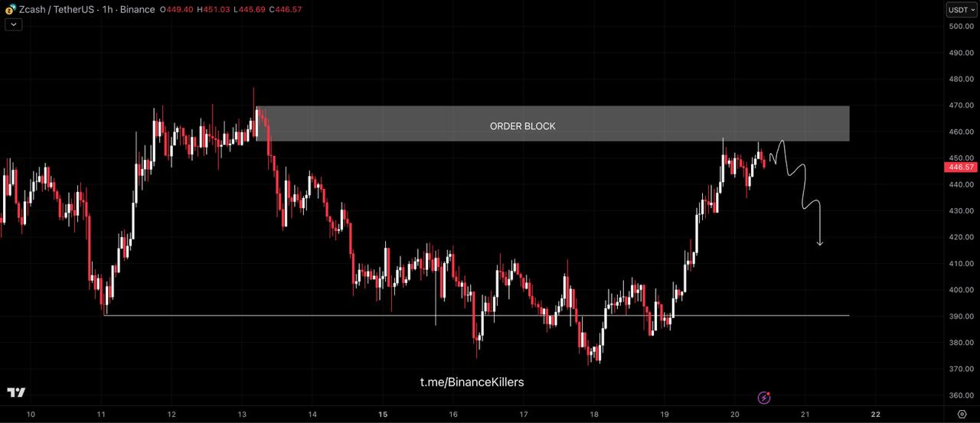Click the 470.00 price axis label
Image resolution: width=980 pixels, height=423 pixels.
coord(960,106)
